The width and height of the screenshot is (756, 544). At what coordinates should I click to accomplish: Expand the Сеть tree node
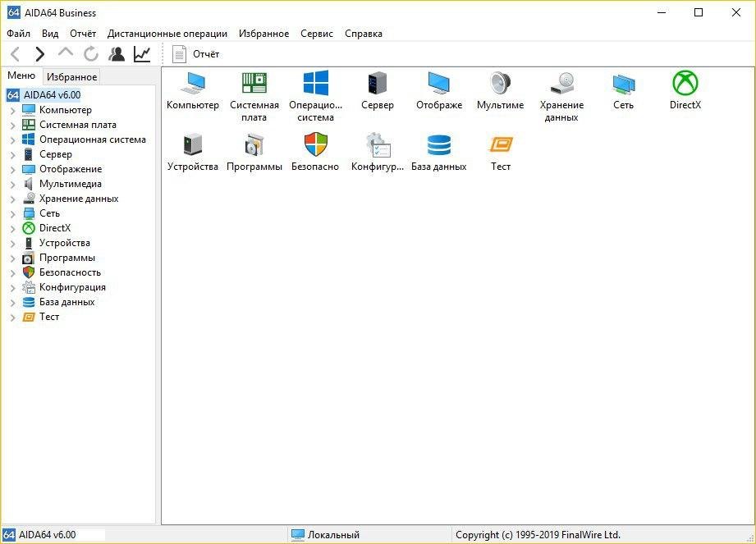point(13,214)
